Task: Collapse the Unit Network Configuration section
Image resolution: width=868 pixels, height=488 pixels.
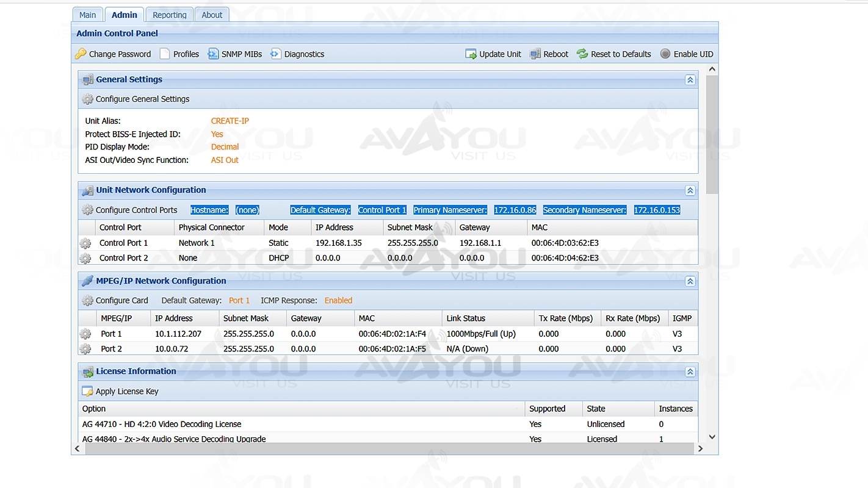Action: coord(690,190)
